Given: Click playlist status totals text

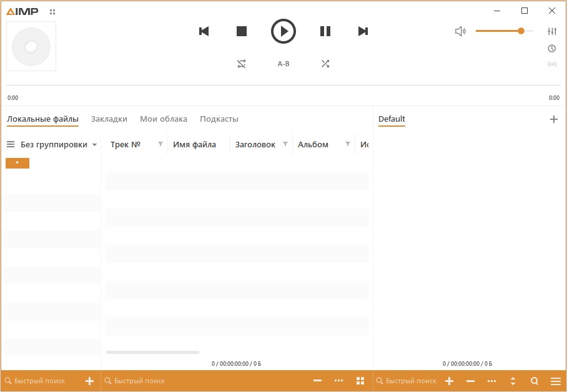Looking at the screenshot, I should (468, 364).
